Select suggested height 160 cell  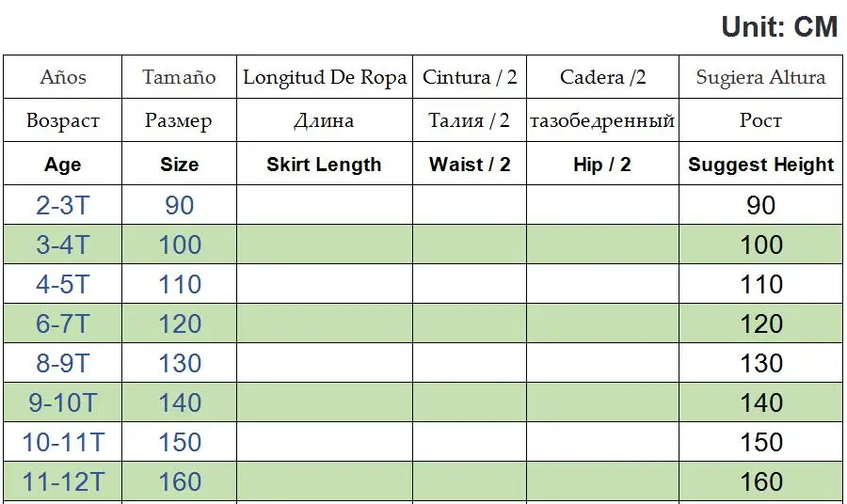click(x=760, y=481)
